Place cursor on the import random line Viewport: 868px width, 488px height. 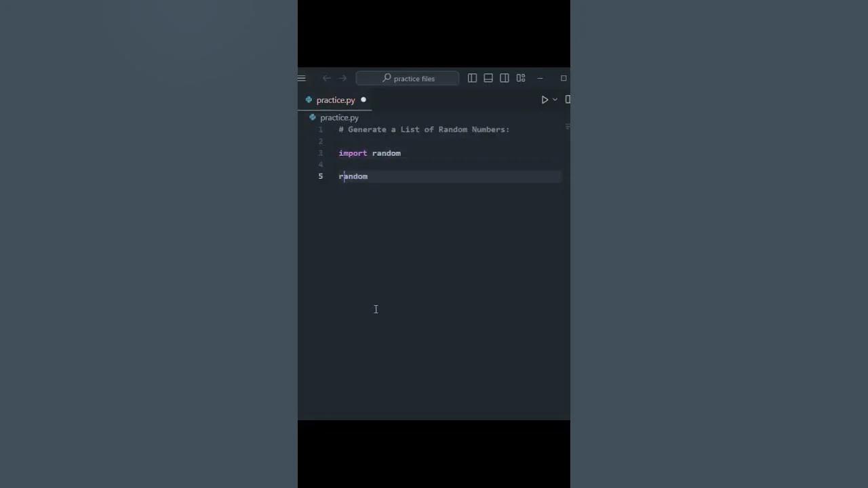click(370, 153)
